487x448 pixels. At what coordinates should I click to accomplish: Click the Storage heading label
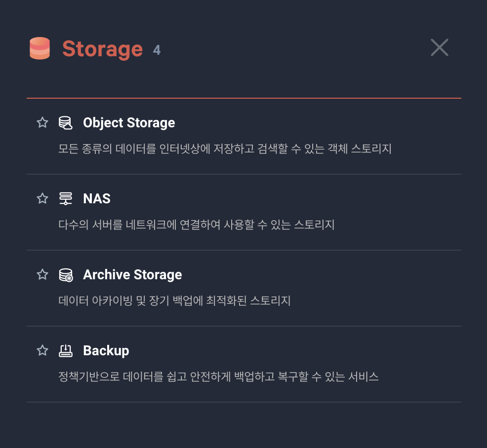tap(103, 49)
